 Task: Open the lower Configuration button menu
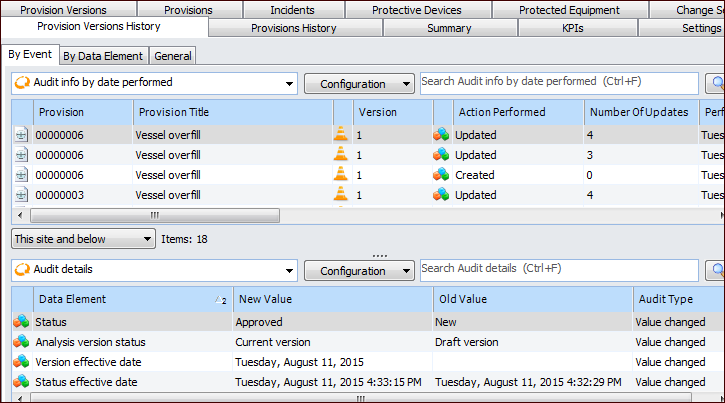tap(359, 270)
